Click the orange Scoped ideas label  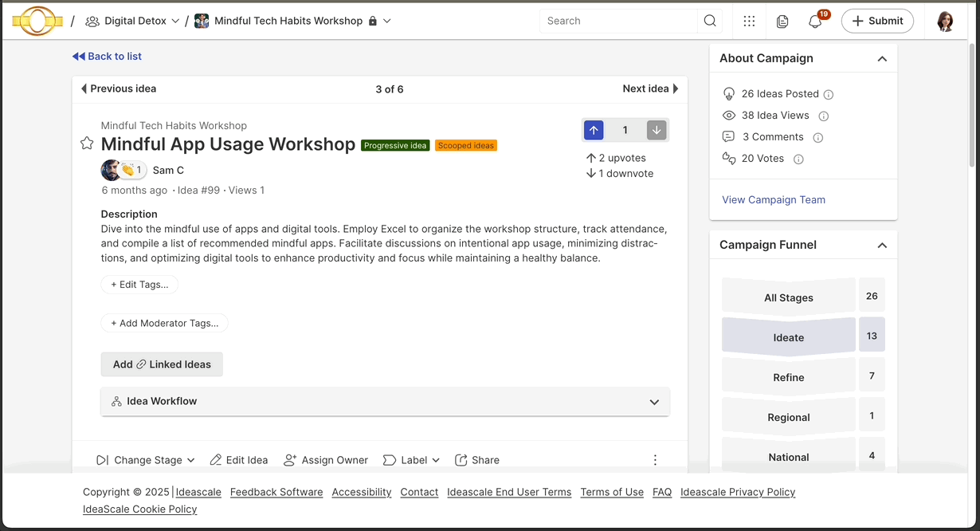(x=466, y=146)
